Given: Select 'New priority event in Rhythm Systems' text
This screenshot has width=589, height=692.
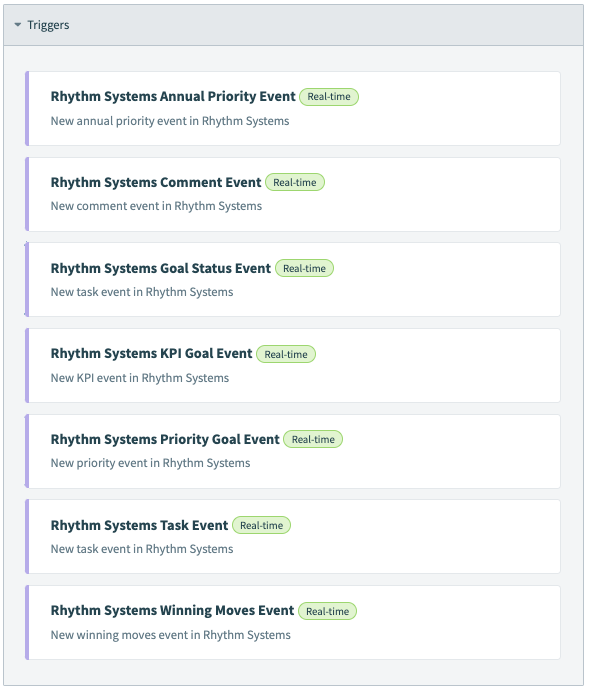Looking at the screenshot, I should coord(150,463).
